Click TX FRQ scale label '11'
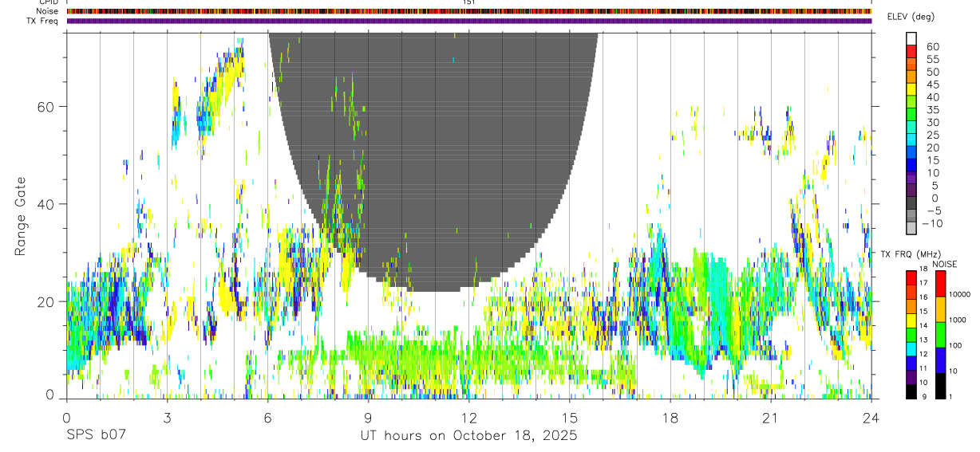 [x=923, y=368]
